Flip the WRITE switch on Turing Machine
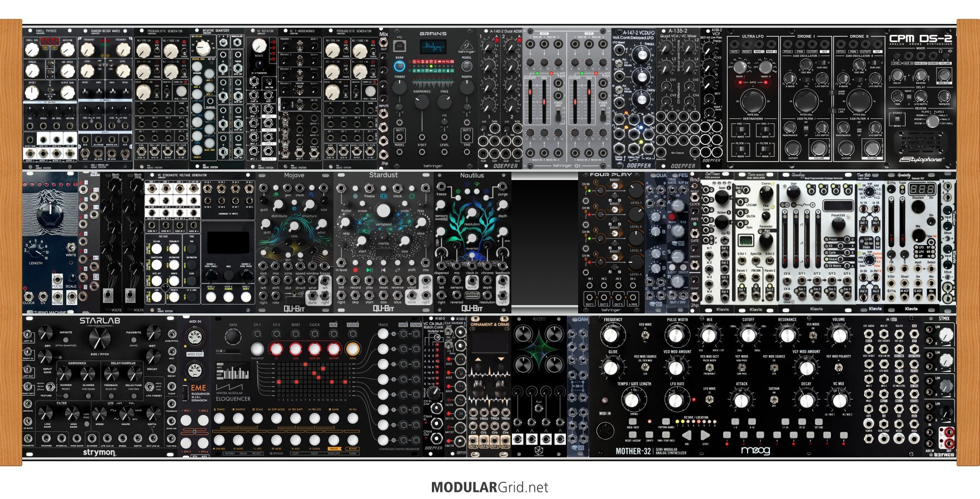Image resolution: width=980 pixels, height=499 pixels. coord(71,247)
